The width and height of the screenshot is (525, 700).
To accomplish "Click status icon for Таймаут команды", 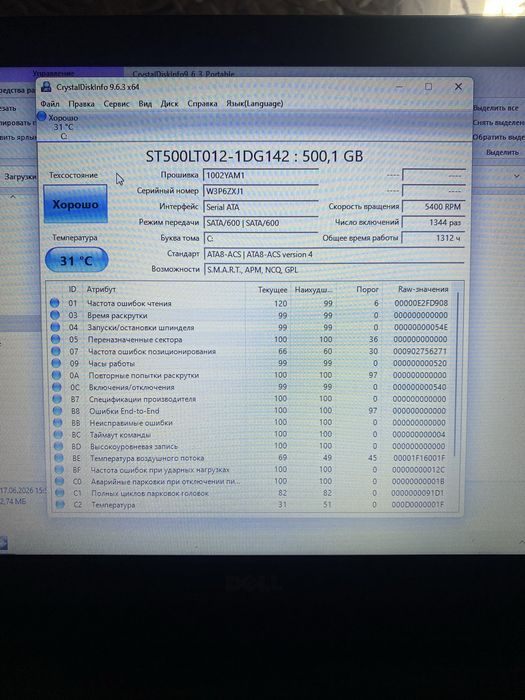I will point(58,434).
